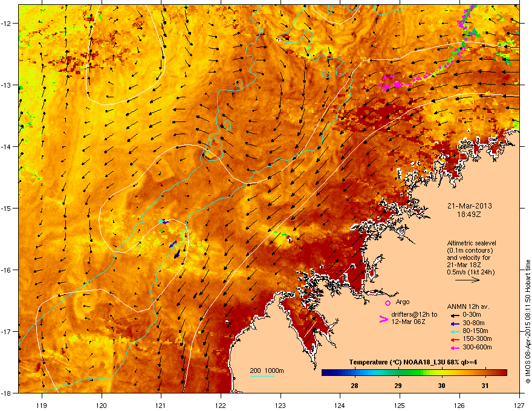Screen dimensions: 532x411
Task: Click the 'ANMN 12h av.' legend heading
Action: 468,306
